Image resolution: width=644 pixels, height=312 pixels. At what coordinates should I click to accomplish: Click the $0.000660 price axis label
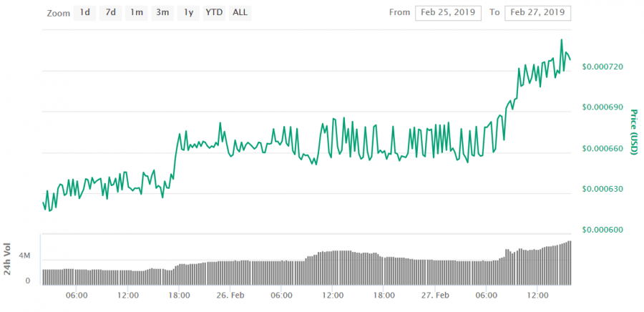click(x=602, y=148)
